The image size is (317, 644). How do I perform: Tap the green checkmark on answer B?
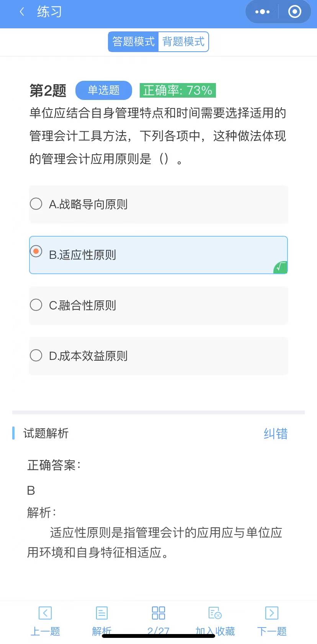tap(279, 268)
